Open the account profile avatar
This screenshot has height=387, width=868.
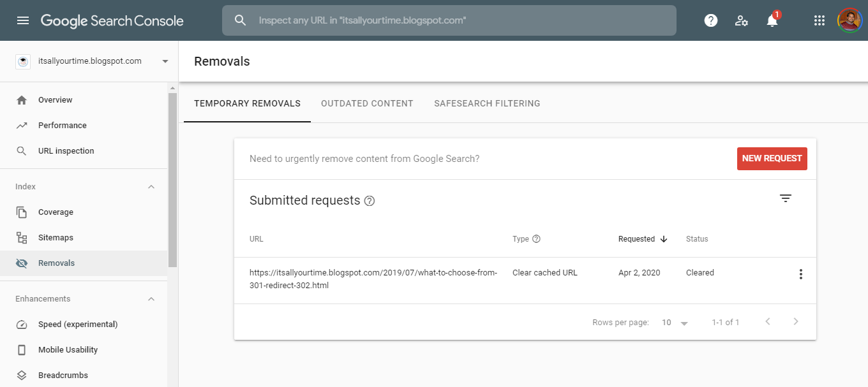coord(849,20)
